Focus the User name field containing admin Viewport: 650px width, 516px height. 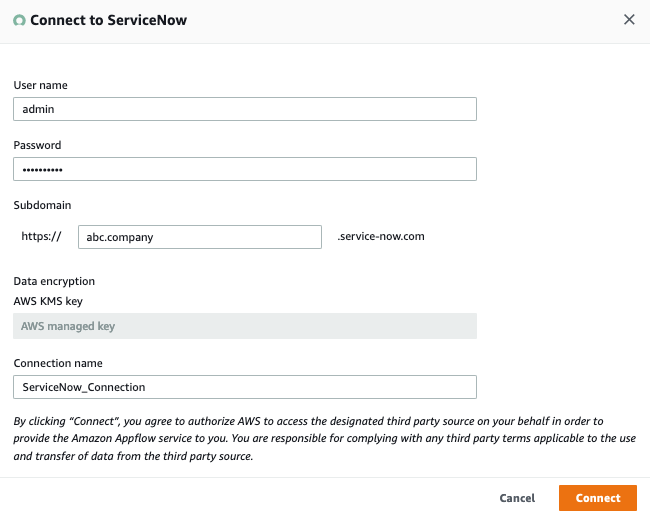(x=244, y=108)
